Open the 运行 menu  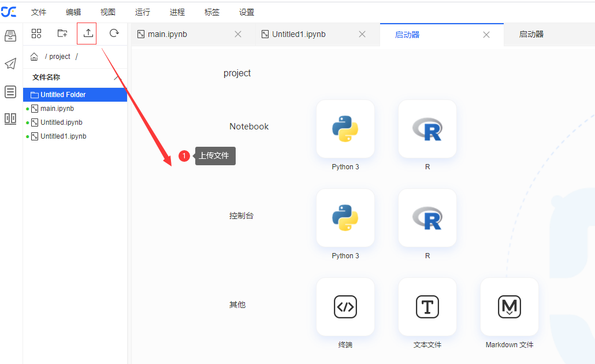point(143,12)
